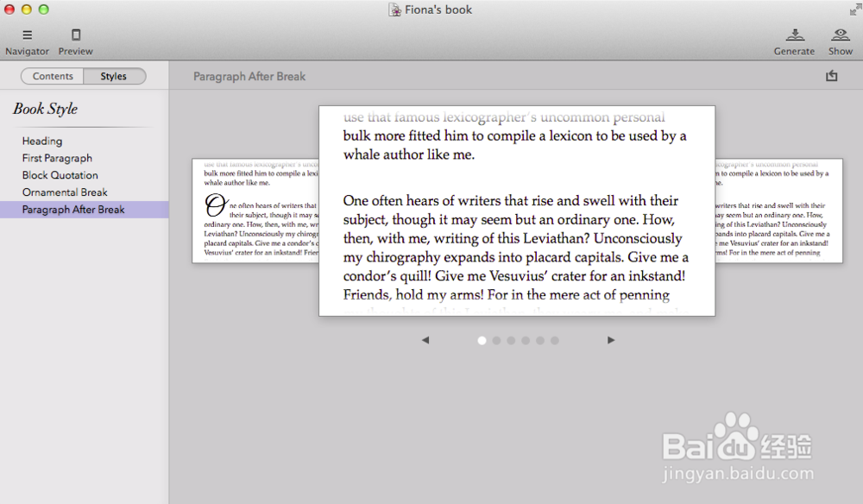The height and width of the screenshot is (504, 863).
Task: Click the document icon next to Fiona's book
Action: (394, 9)
